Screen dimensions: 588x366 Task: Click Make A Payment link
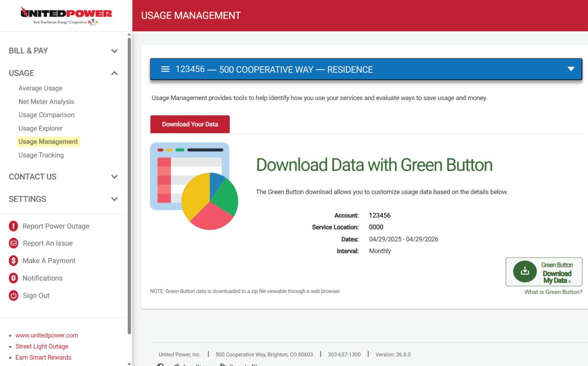tap(49, 261)
